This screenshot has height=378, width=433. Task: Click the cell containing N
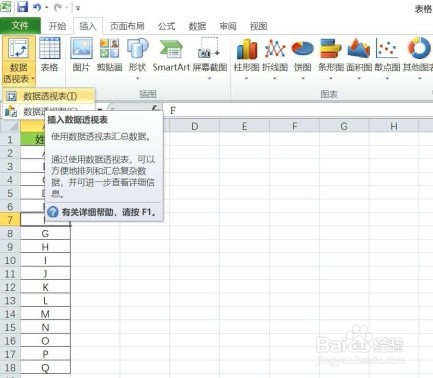pyautogui.click(x=45, y=327)
